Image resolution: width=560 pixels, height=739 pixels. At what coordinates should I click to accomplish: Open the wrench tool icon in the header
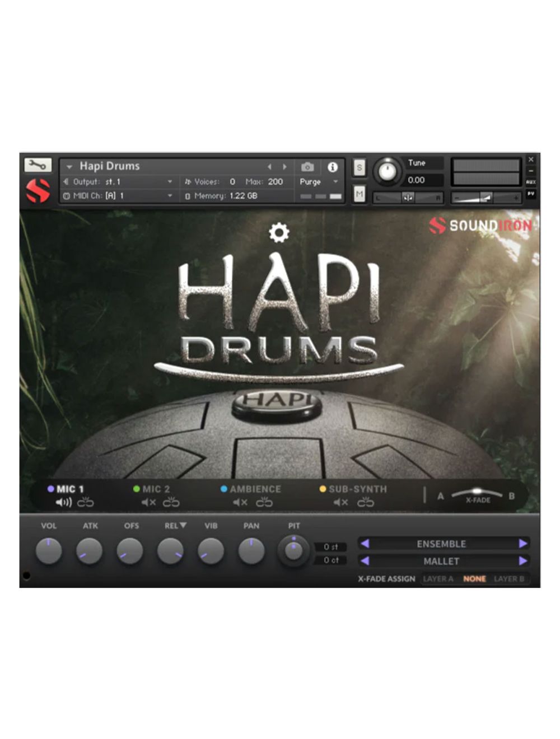(37, 165)
